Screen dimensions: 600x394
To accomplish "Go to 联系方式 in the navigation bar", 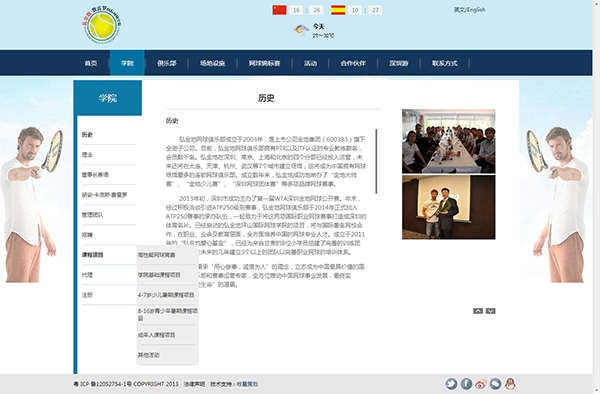I will coord(445,63).
